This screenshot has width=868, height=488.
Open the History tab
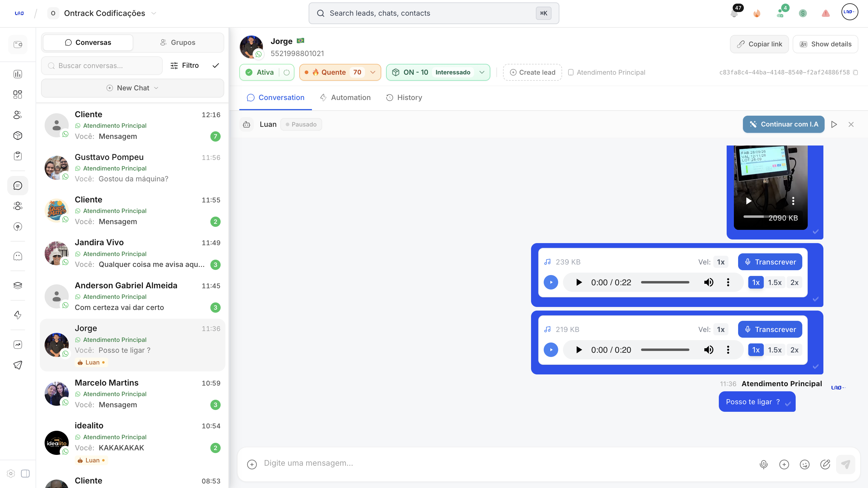click(x=404, y=98)
